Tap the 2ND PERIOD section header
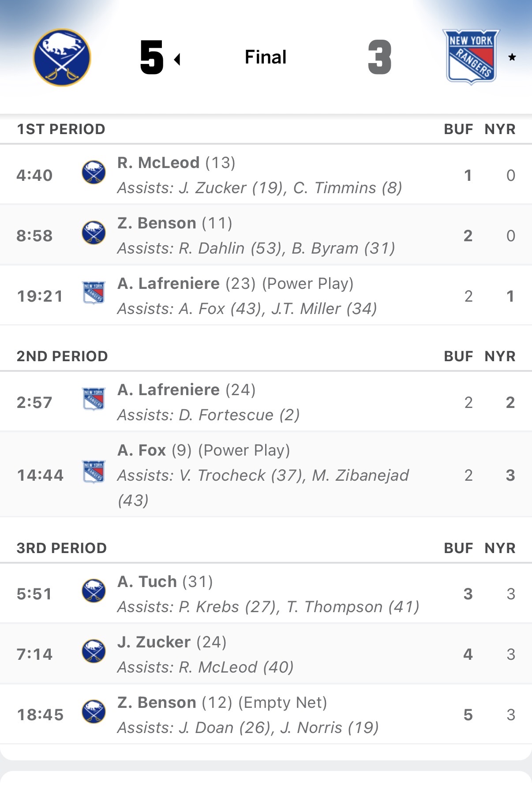Image resolution: width=532 pixels, height=789 pixels. pos(62,356)
